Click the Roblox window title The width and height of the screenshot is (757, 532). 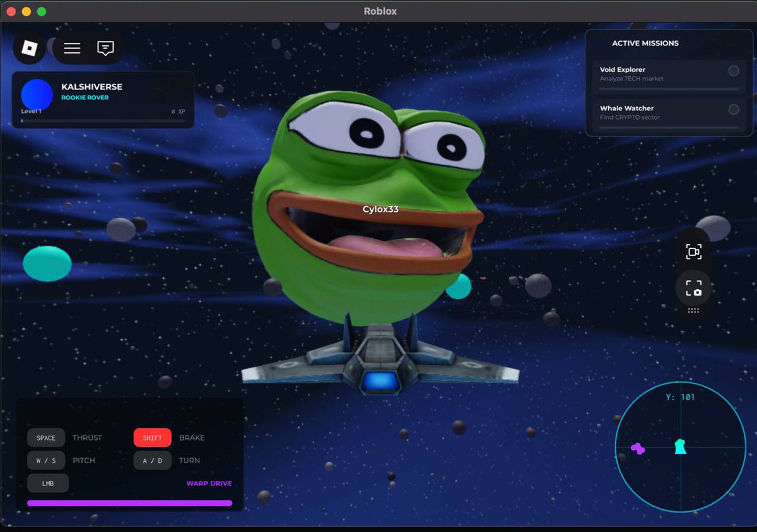point(380,11)
